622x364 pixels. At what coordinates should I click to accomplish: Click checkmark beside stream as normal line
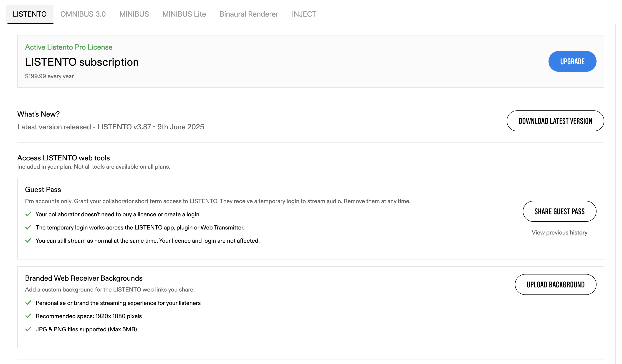click(28, 240)
